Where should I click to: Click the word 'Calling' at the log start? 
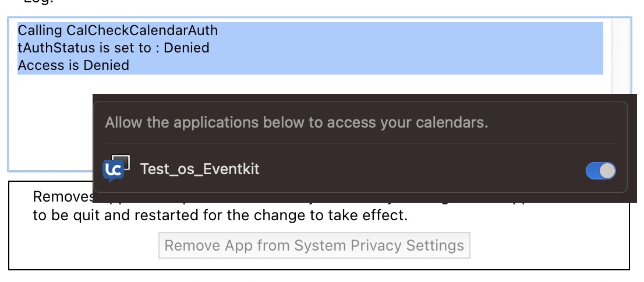point(40,30)
